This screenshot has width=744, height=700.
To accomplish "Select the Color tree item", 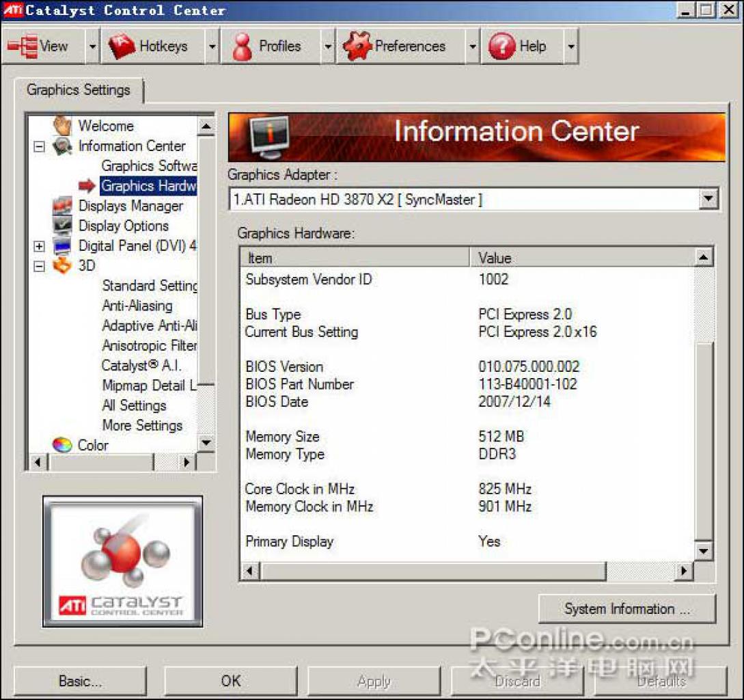I will coord(93,445).
